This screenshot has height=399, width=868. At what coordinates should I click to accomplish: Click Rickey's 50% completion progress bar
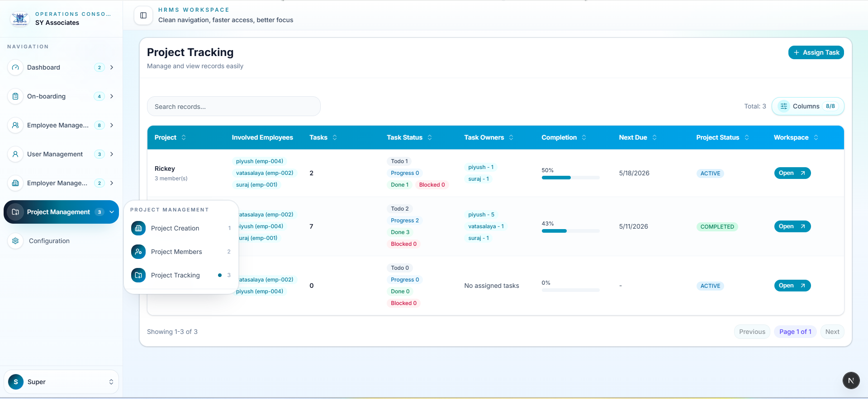[x=570, y=178]
